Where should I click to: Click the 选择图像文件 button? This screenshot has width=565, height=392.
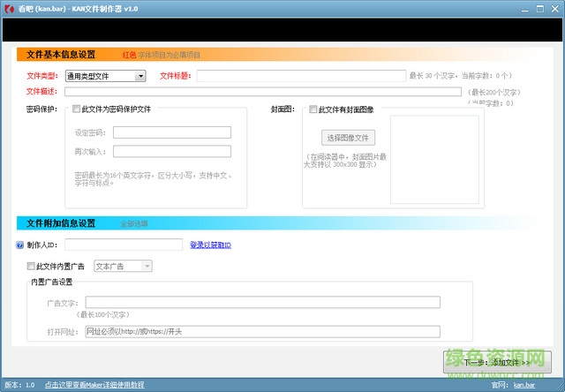click(x=348, y=138)
